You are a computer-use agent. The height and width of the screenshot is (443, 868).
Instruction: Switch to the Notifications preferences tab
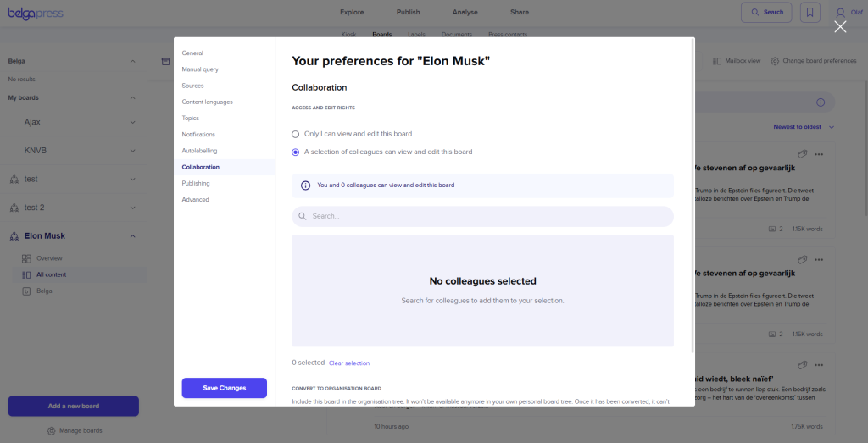pyautogui.click(x=198, y=135)
